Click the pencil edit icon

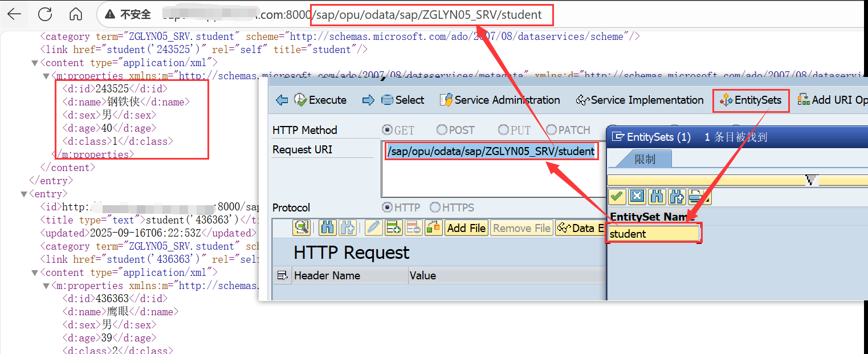tap(373, 228)
